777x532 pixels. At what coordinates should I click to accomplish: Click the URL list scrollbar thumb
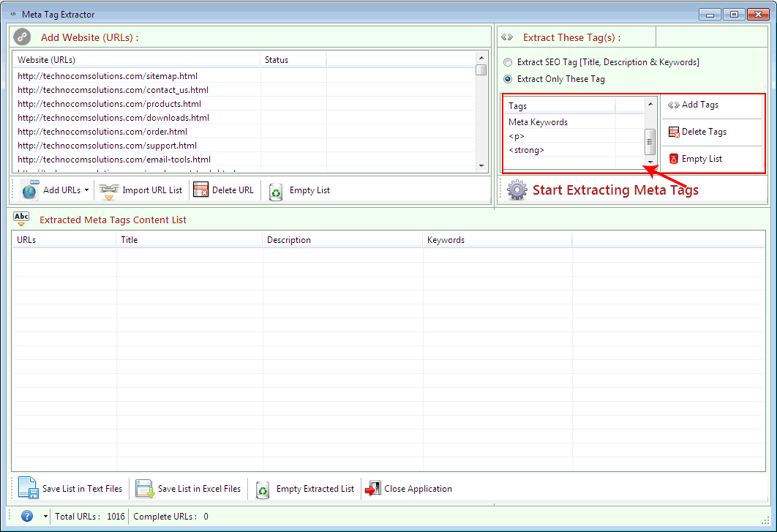(x=481, y=70)
